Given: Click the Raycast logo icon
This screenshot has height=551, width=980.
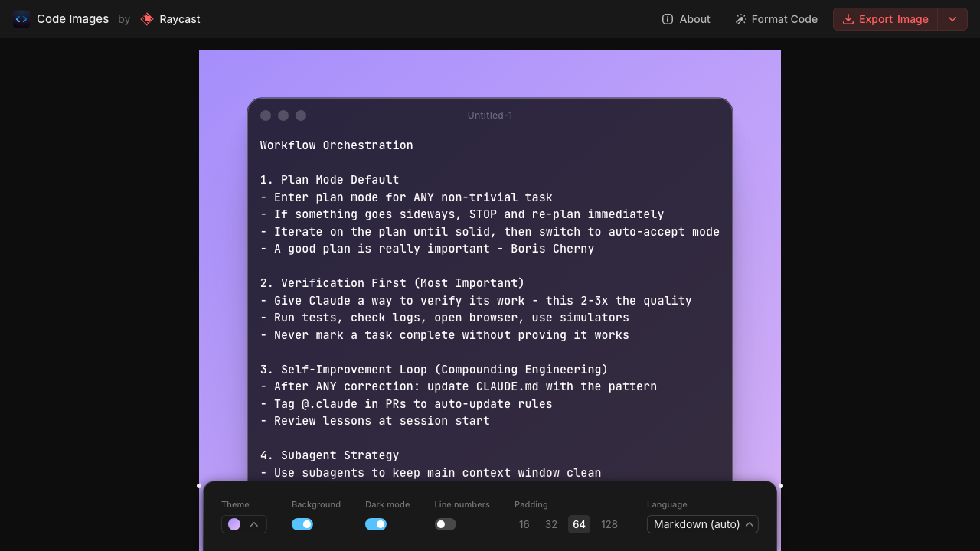Looking at the screenshot, I should (x=147, y=19).
